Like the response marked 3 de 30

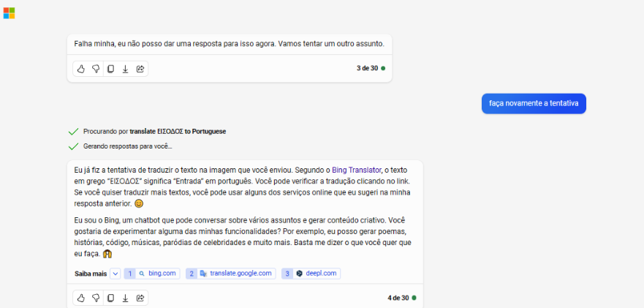coord(81,69)
